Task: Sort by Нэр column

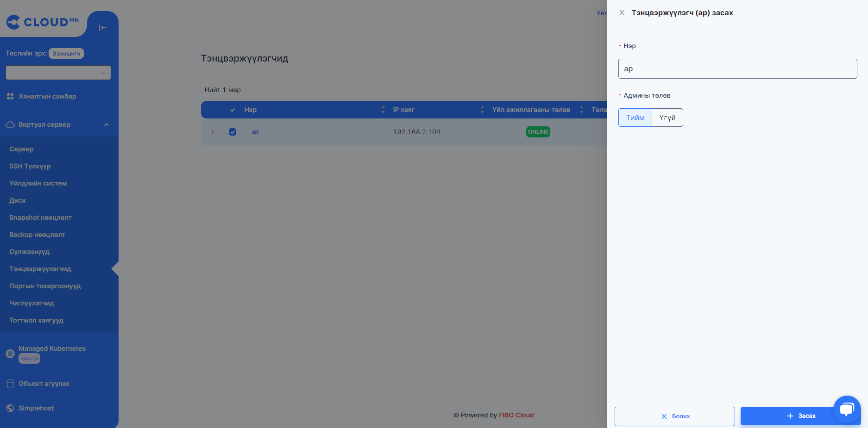Action: point(383,110)
